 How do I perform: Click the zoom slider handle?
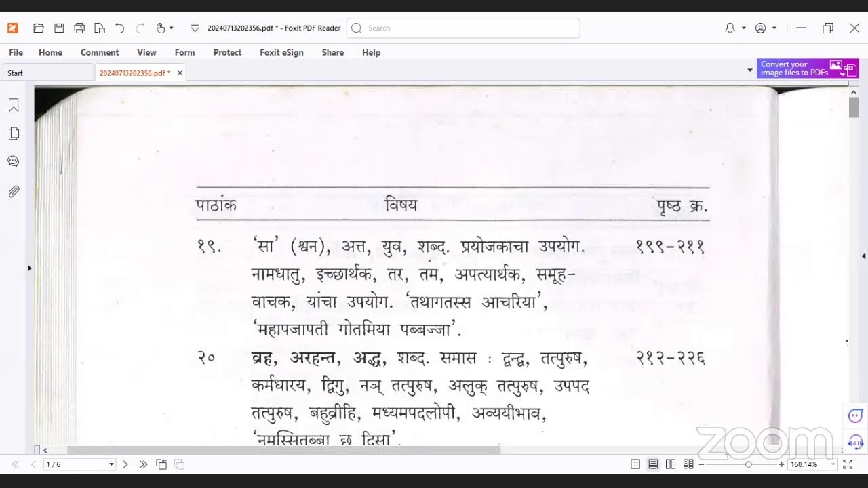click(748, 464)
